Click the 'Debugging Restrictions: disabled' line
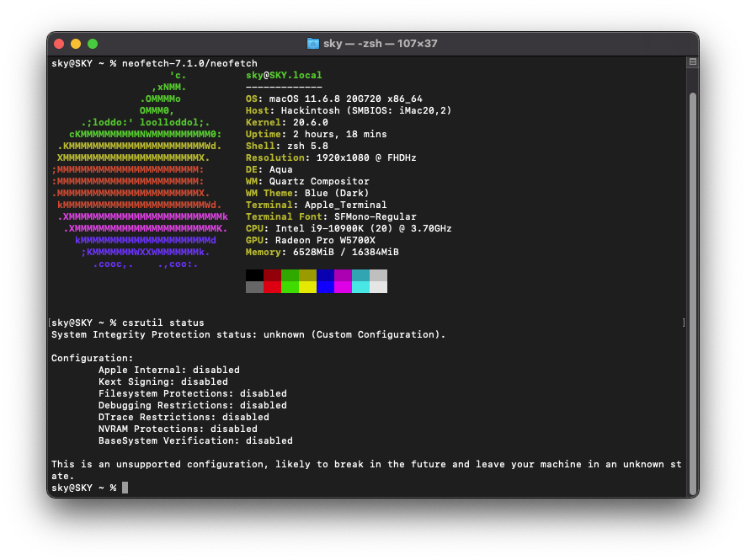 tap(193, 405)
